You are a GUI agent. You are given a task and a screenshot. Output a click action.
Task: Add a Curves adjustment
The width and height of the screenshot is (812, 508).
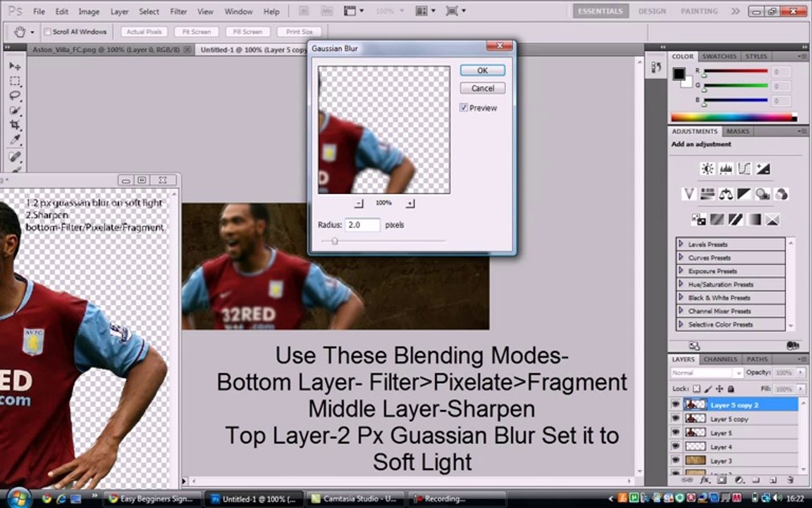(x=744, y=169)
